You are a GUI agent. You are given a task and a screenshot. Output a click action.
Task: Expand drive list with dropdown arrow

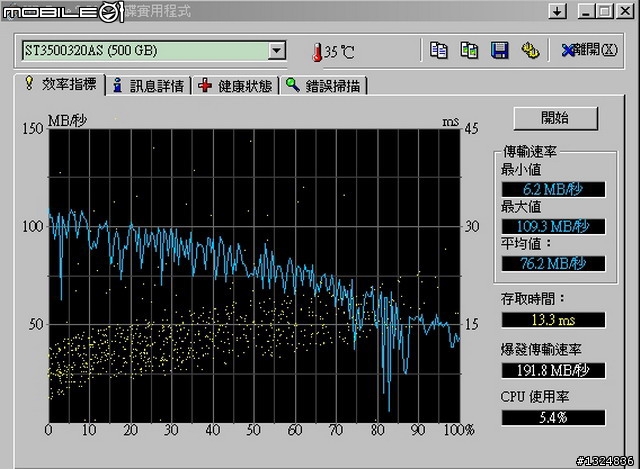276,50
